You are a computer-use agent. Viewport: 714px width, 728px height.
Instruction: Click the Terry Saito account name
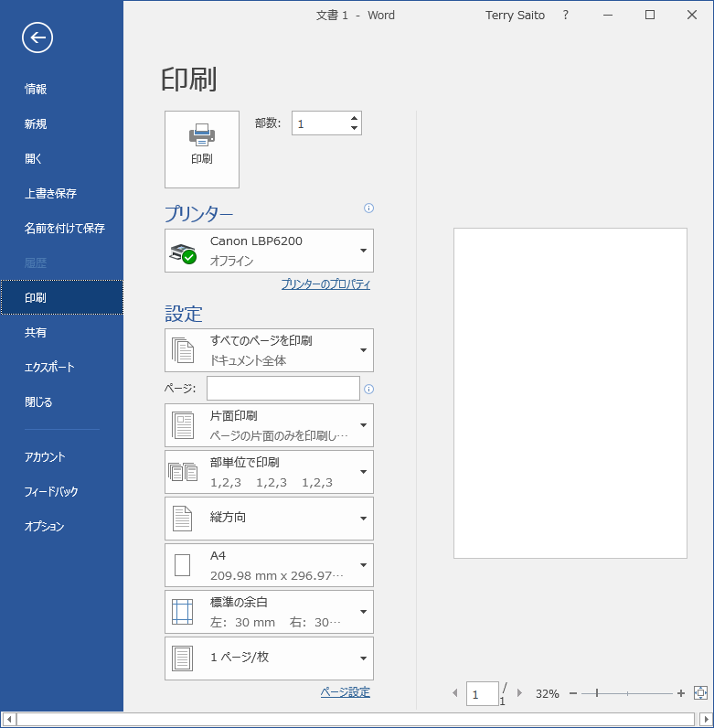point(515,16)
